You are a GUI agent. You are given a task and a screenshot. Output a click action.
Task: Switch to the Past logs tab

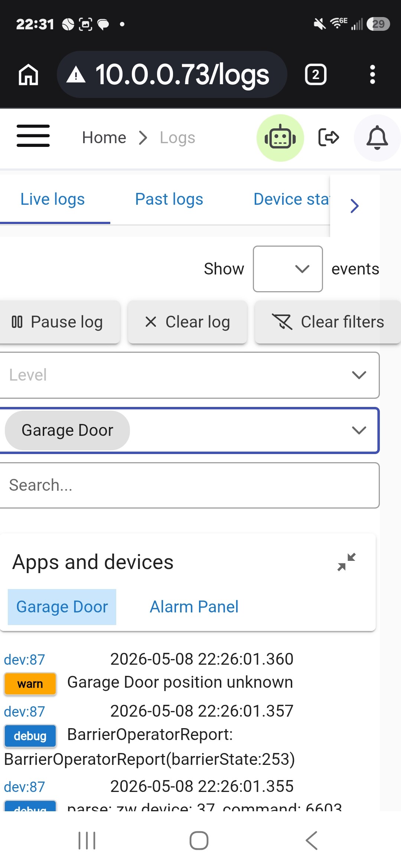(x=169, y=200)
